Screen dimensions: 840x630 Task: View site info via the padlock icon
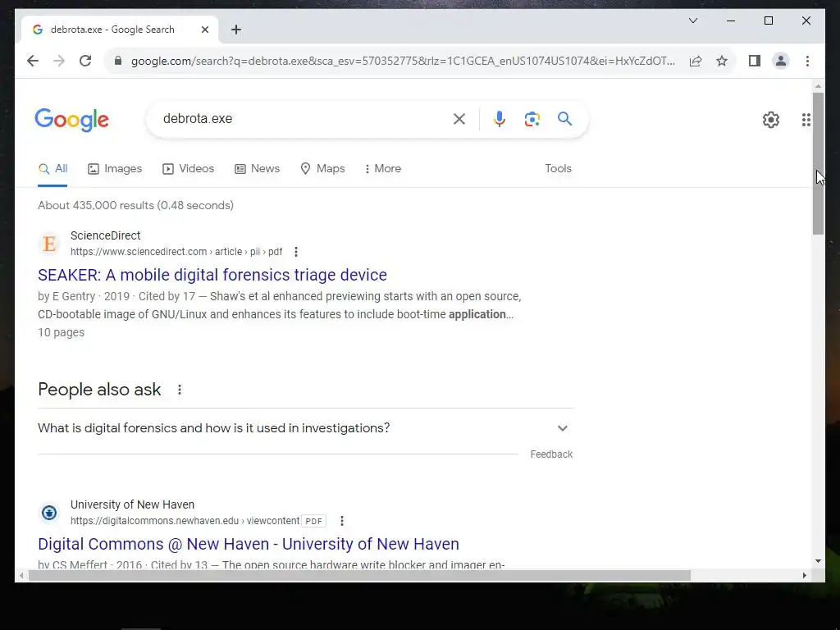[x=118, y=61]
